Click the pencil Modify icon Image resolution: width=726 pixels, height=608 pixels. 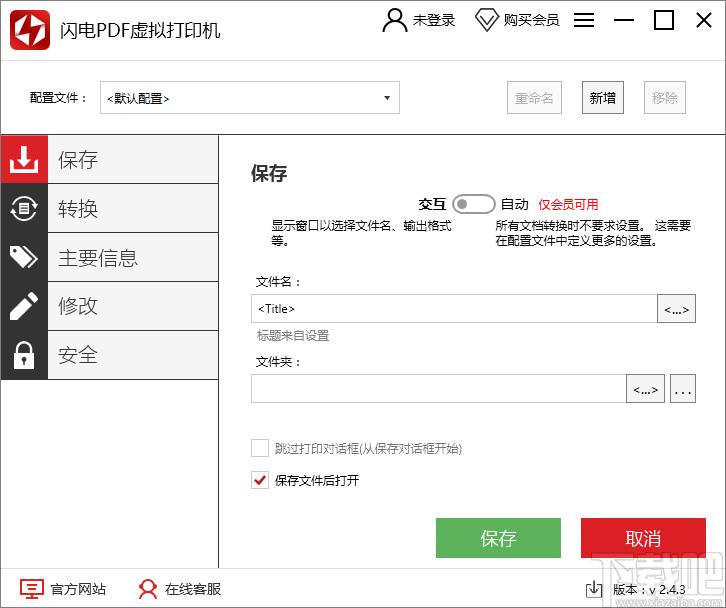pos(24,306)
